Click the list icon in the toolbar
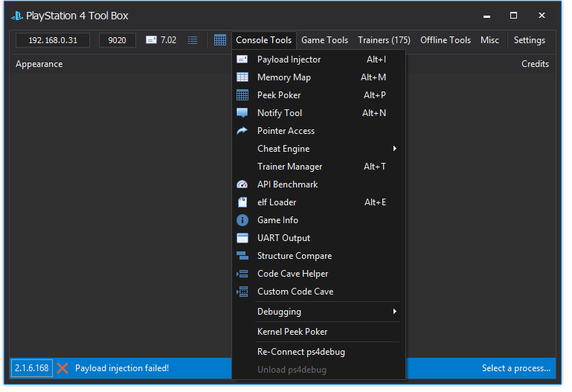Screen dimensions: 572x392 click(193, 40)
